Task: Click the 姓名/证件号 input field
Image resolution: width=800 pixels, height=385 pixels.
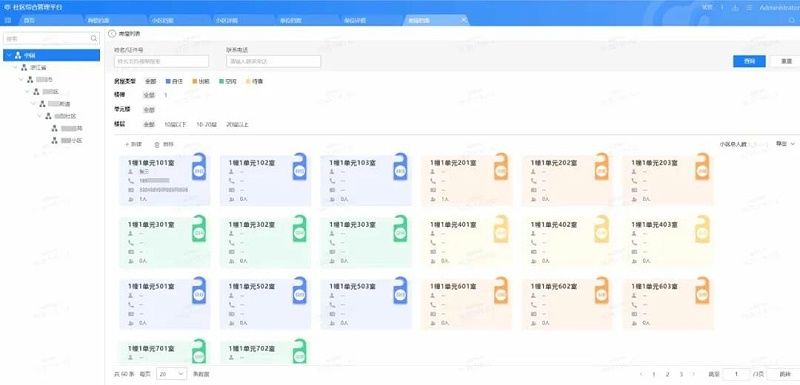Action: click(x=161, y=61)
